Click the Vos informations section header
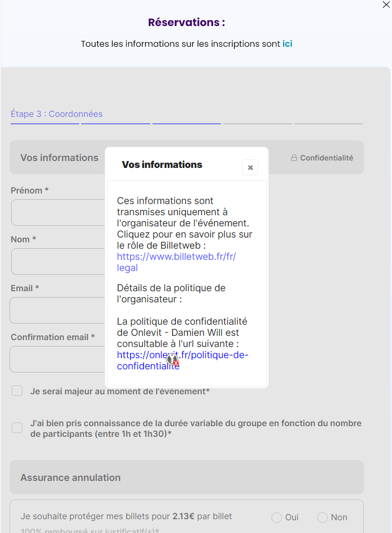This screenshot has height=533, width=392. coord(59,157)
